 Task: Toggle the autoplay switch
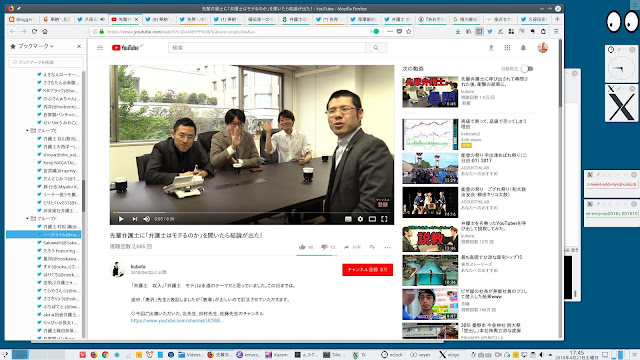(527, 69)
